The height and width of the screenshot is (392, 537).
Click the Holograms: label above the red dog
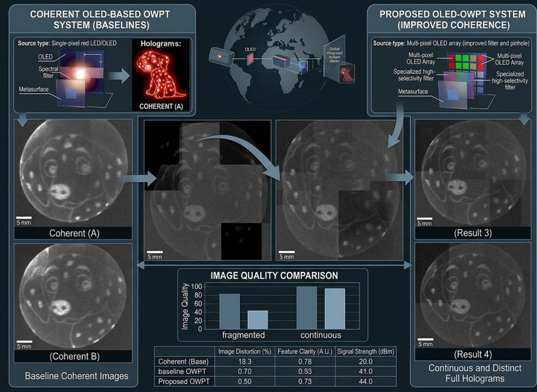[161, 44]
